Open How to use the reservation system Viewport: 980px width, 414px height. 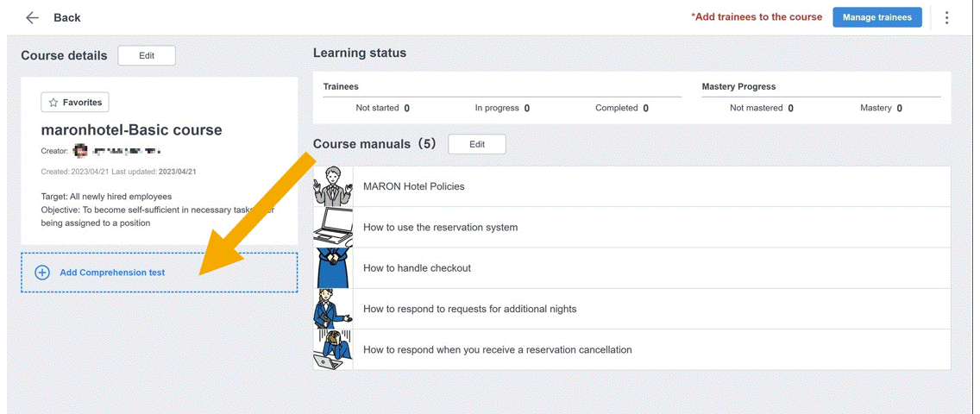(x=440, y=228)
